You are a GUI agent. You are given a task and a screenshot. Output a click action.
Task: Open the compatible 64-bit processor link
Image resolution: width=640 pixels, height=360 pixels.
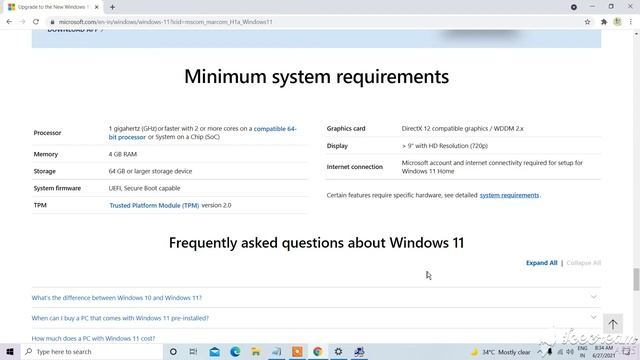(x=202, y=133)
